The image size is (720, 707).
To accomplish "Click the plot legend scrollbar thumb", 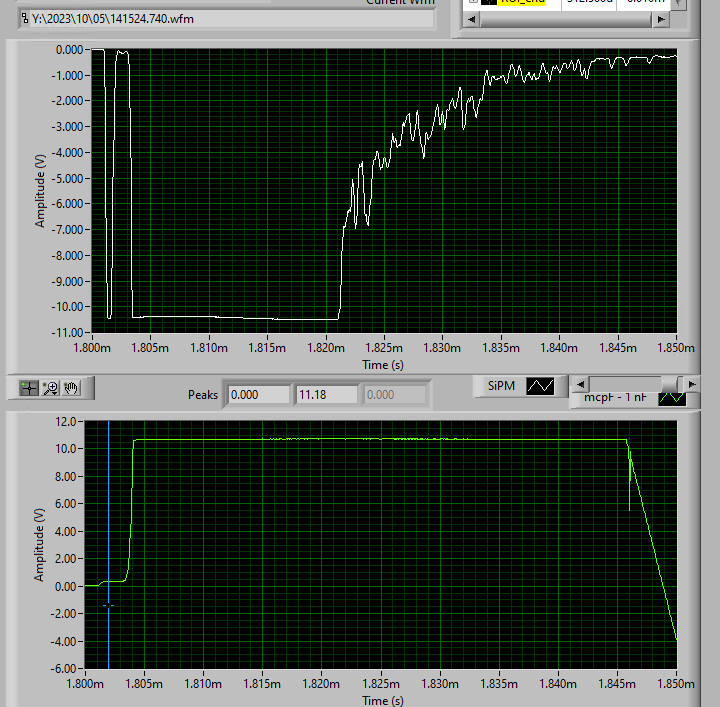I will (x=669, y=384).
